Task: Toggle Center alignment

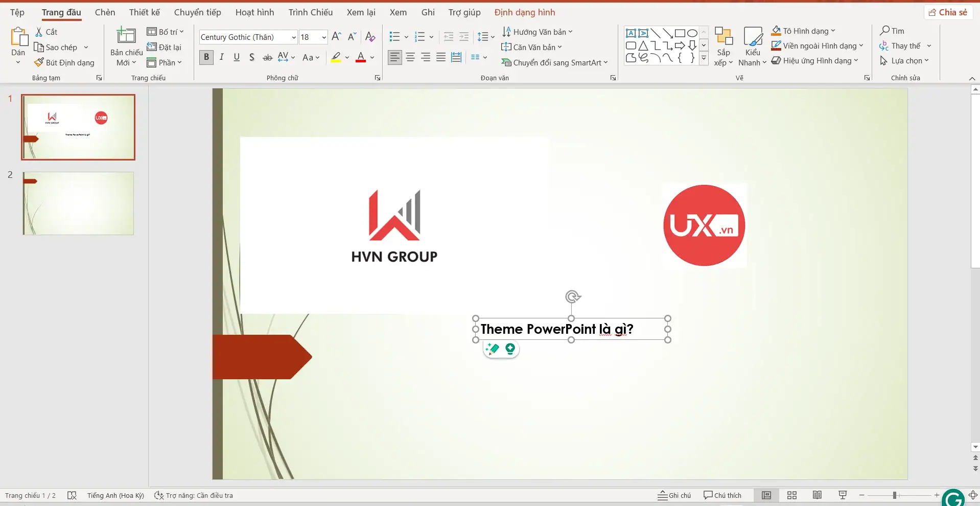Action: pyautogui.click(x=410, y=57)
